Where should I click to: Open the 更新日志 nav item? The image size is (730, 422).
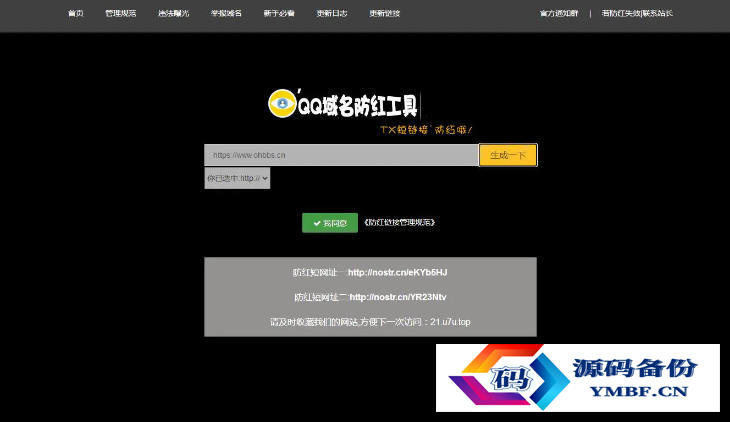[332, 14]
